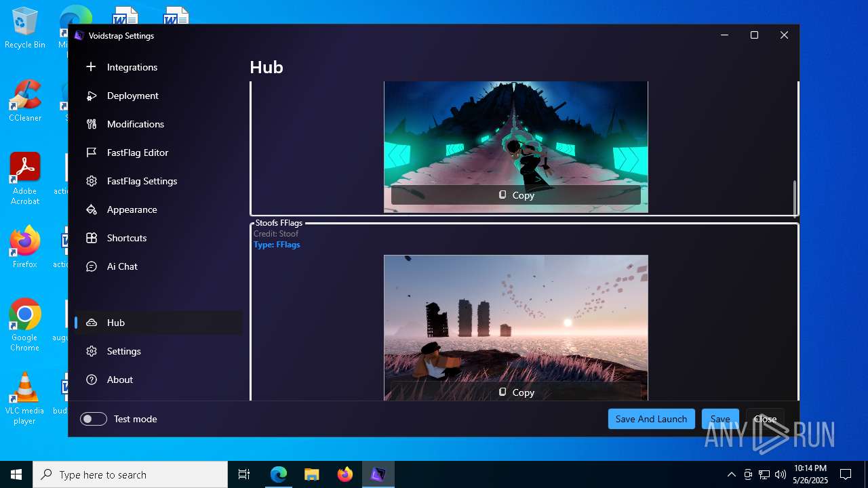This screenshot has width=868, height=488.
Task: Open the notification center
Action: click(x=846, y=474)
